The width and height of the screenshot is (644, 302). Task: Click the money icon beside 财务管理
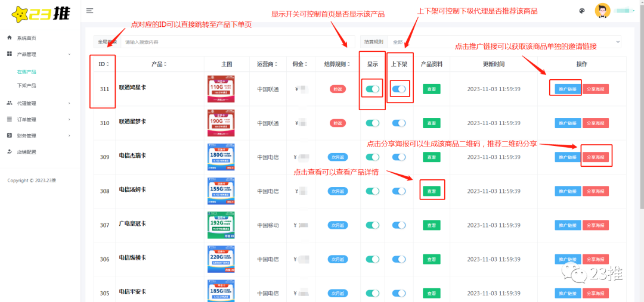coord(10,135)
